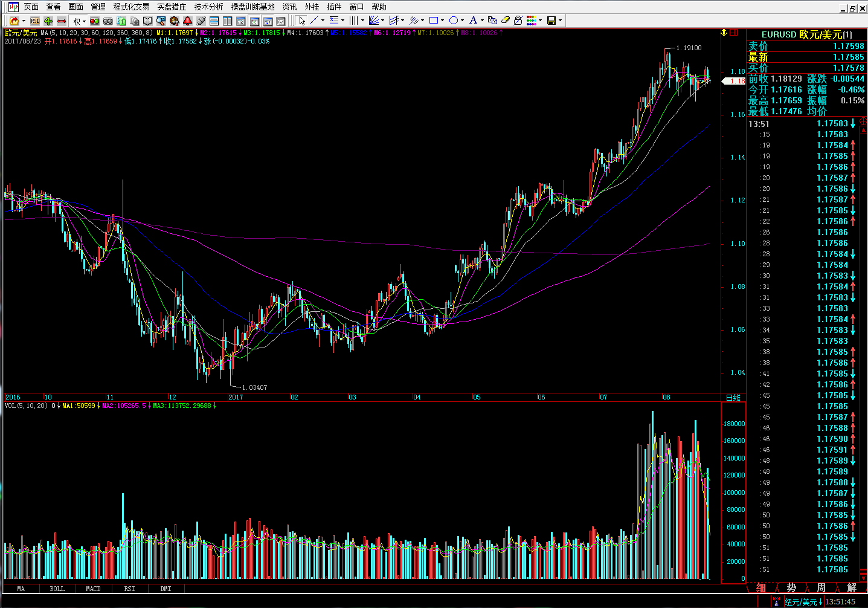Open the 页面 menu
Screen dimensions: 868x608
[x=31, y=7]
